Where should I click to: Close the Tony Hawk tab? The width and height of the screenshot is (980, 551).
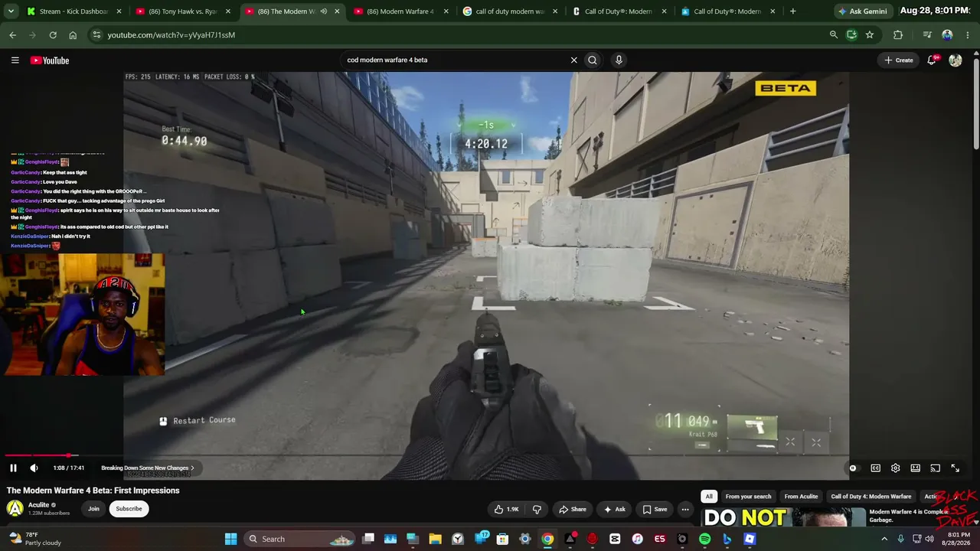coord(227,11)
